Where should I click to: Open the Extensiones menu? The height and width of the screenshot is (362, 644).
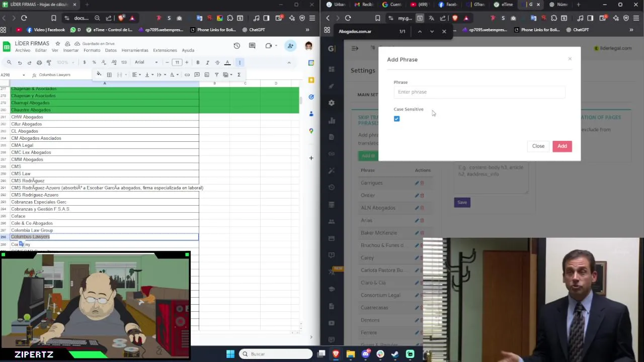(165, 50)
